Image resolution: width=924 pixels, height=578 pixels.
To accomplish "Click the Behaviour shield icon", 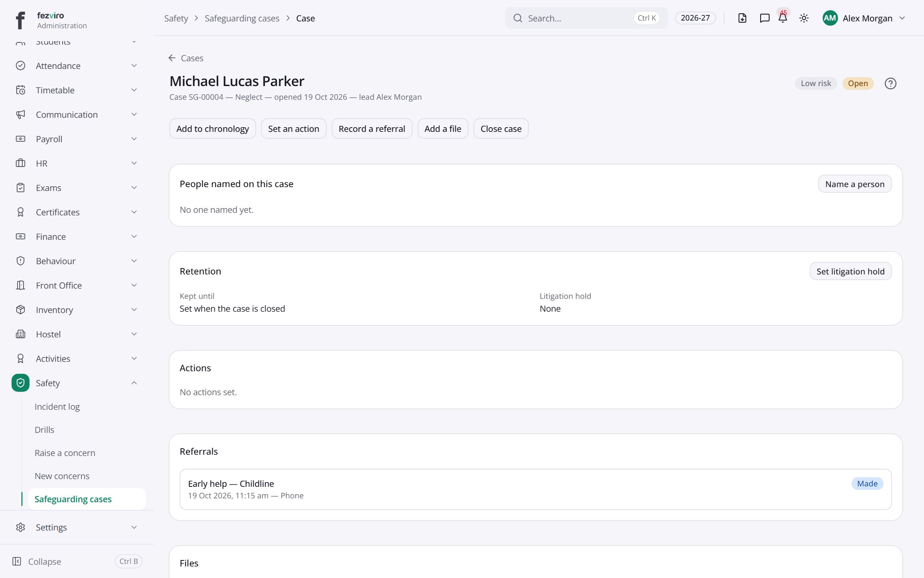I will (x=21, y=261).
